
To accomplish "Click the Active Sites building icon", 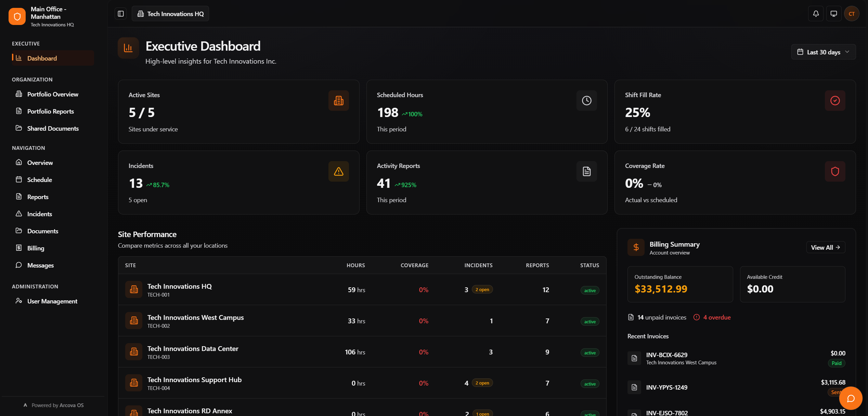I will pos(339,101).
